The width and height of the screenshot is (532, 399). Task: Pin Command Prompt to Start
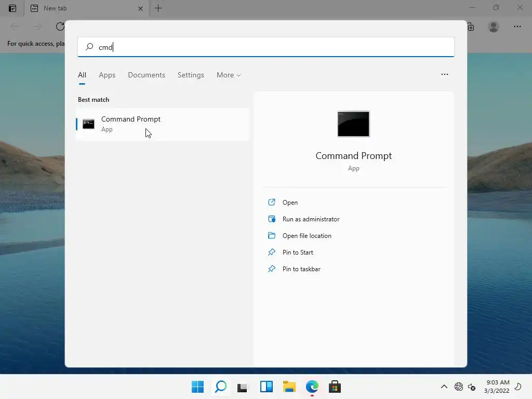click(x=298, y=252)
